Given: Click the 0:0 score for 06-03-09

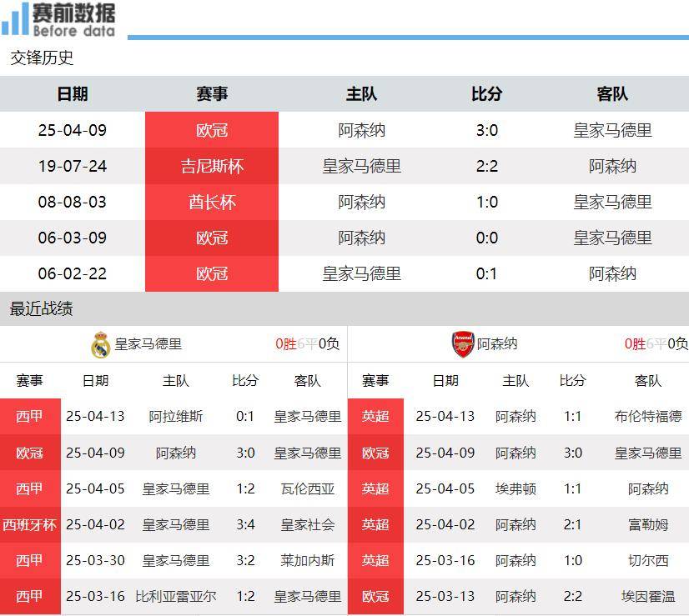Looking at the screenshot, I should tap(487, 238).
